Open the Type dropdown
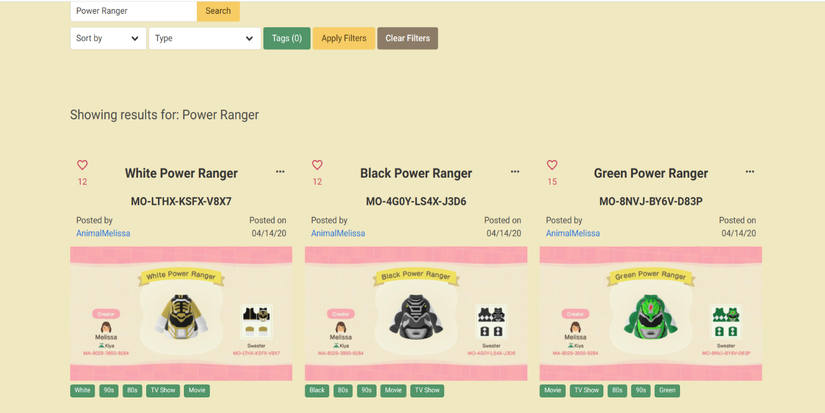Screen dimensions: 825x413 click(205, 38)
